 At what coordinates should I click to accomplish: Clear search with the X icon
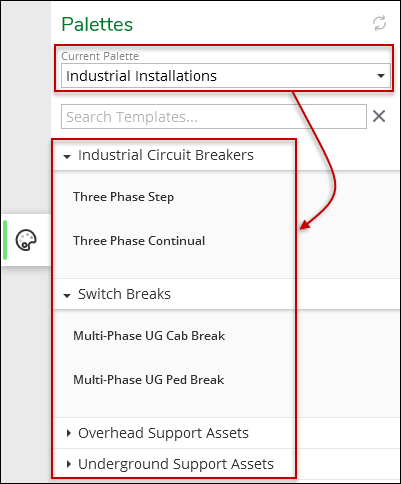(379, 116)
